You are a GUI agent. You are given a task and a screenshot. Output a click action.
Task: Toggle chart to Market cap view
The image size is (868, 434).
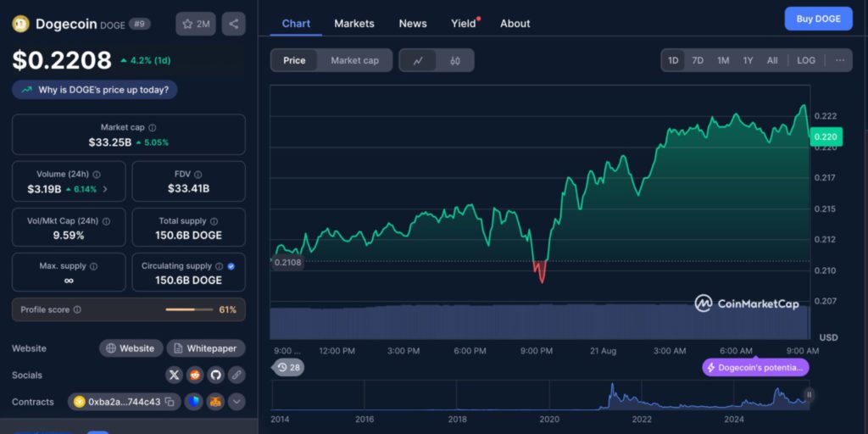tap(354, 60)
